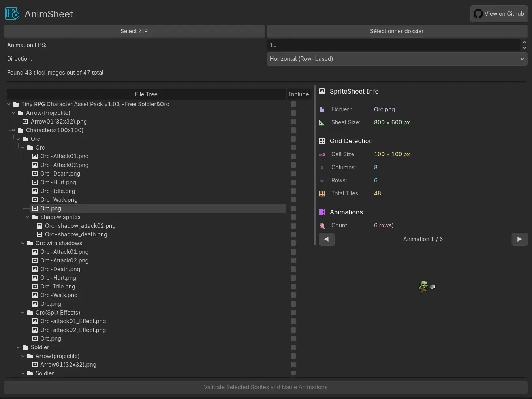Viewport: 532px width, 399px height.
Task: Increment Animation FPS with the up stepper
Action: pyautogui.click(x=524, y=43)
